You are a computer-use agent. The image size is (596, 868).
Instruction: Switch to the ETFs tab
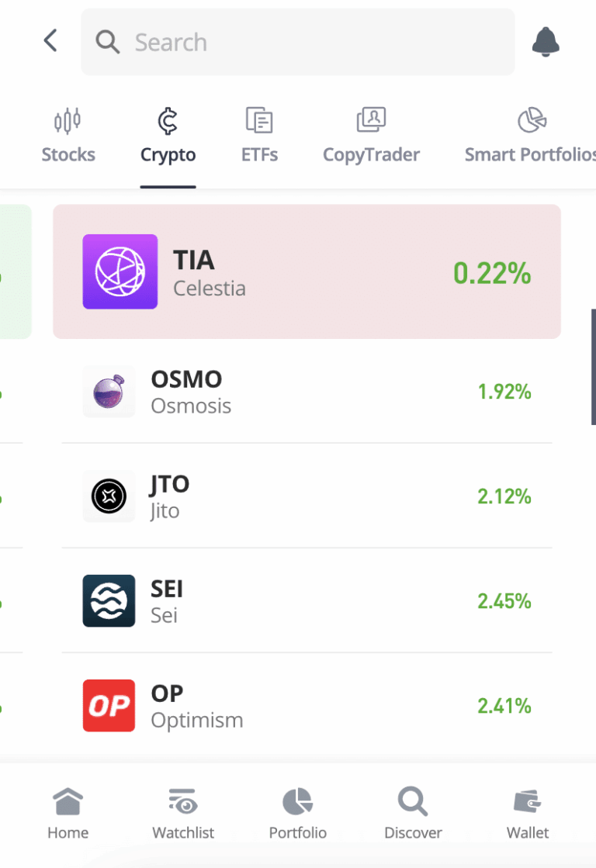[258, 136]
